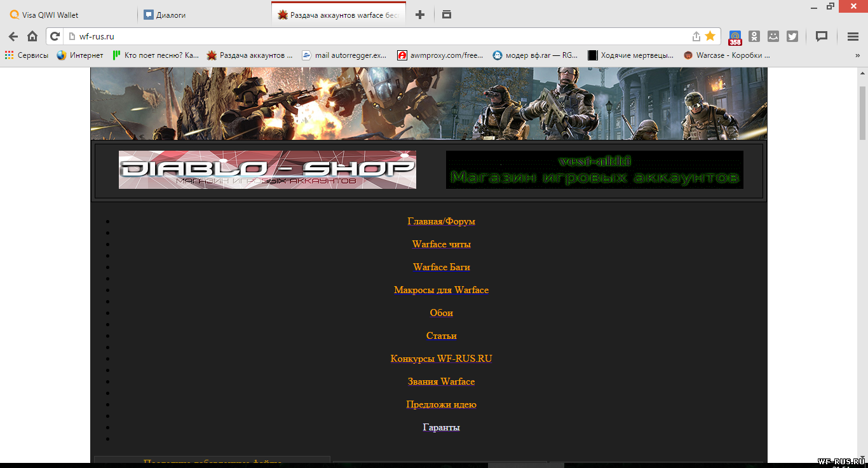This screenshot has width=868, height=468.
Task: Open the Warface Баги link
Action: tap(441, 267)
